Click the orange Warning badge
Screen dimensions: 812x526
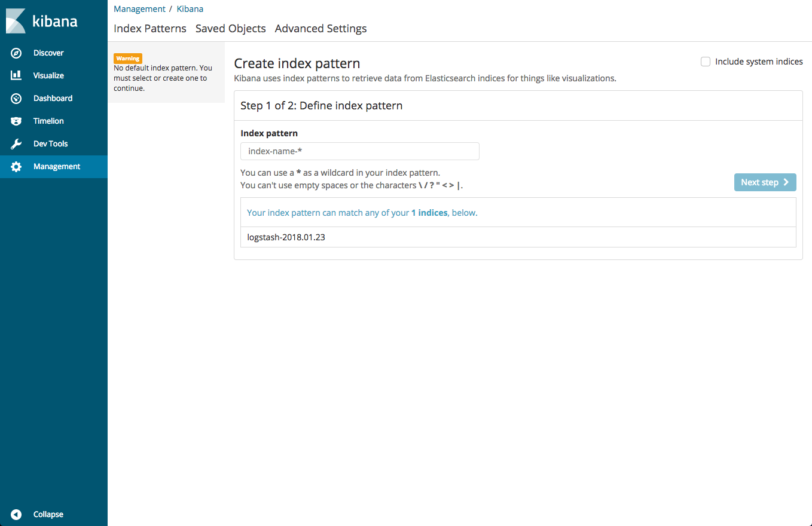[128, 59]
